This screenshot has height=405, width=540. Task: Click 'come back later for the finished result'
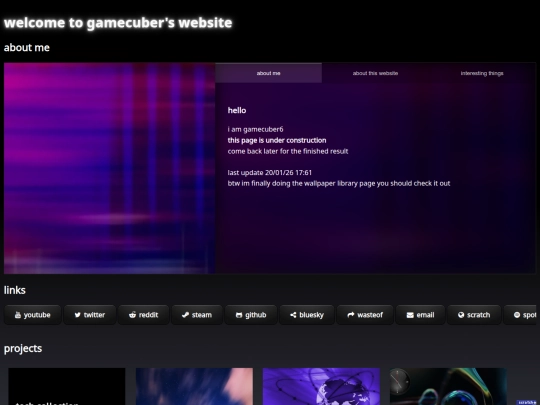pyautogui.click(x=288, y=151)
